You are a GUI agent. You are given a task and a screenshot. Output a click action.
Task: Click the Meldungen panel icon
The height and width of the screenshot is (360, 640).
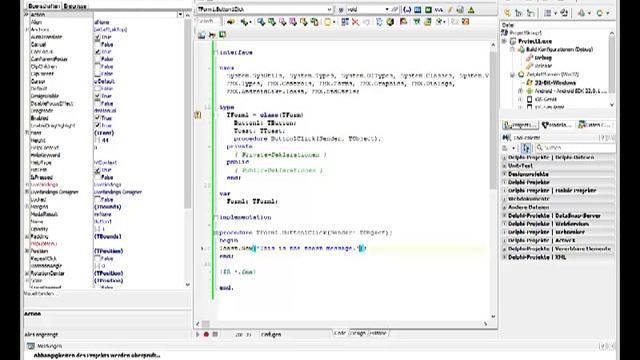point(31,346)
